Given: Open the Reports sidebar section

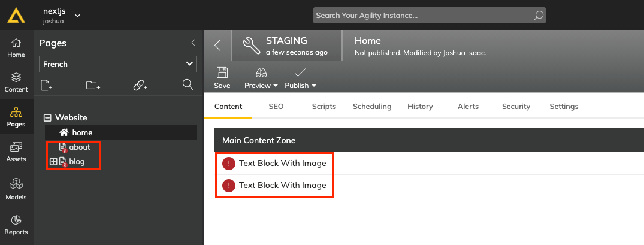Looking at the screenshot, I should [16, 225].
